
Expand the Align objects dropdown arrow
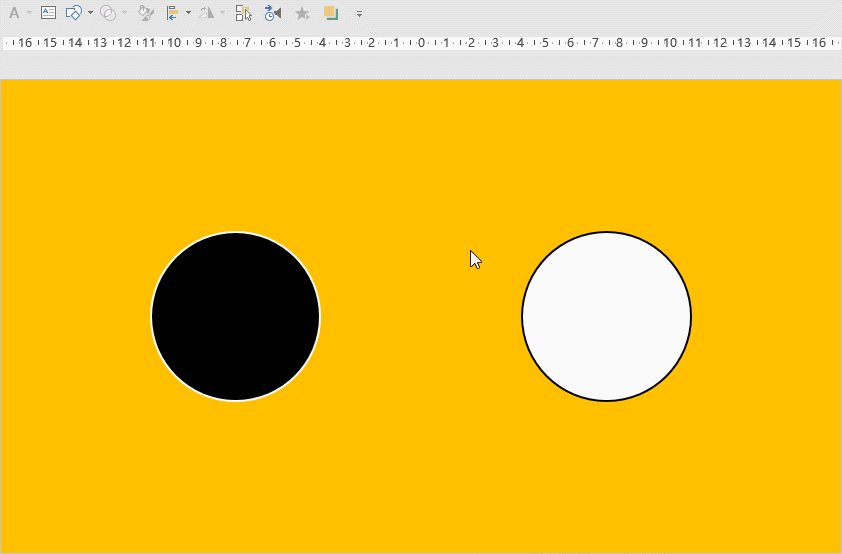188,13
